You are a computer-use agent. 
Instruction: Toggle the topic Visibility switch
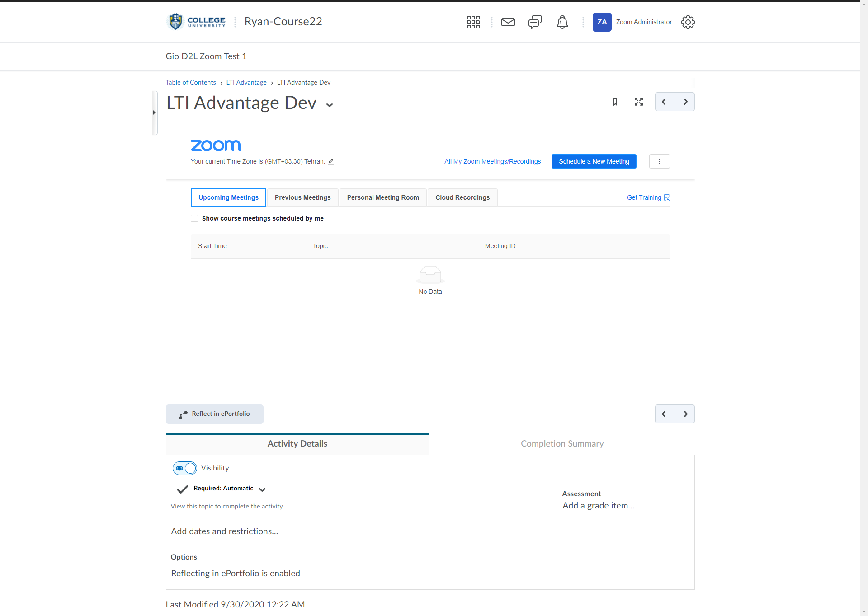pyautogui.click(x=185, y=468)
